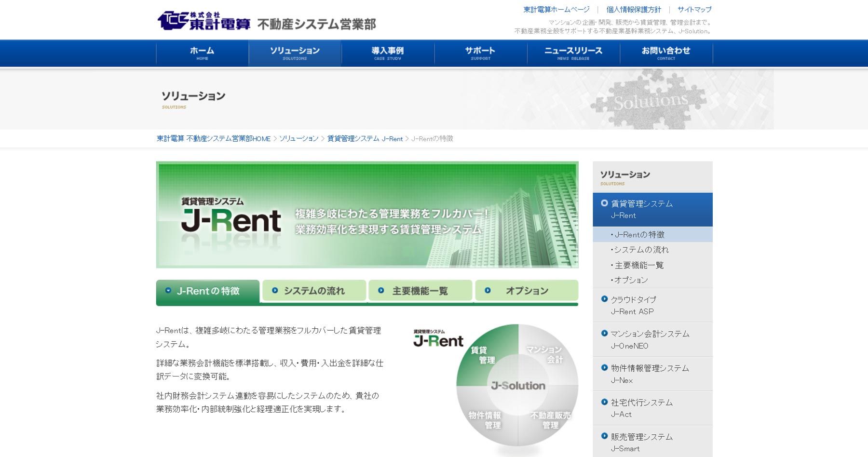Open sidebar クラウドタイプ J-Rent ASP
The height and width of the screenshot is (457, 868).
point(652,305)
